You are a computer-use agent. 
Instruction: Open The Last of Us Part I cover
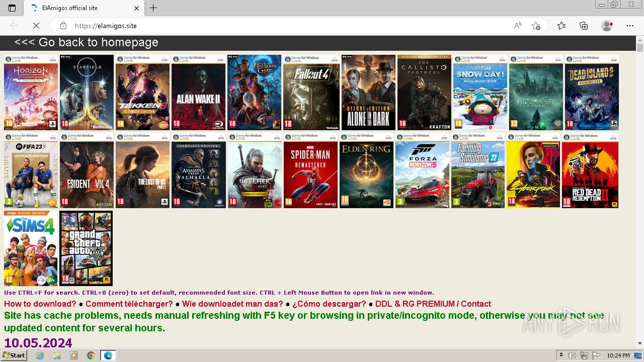click(x=142, y=170)
